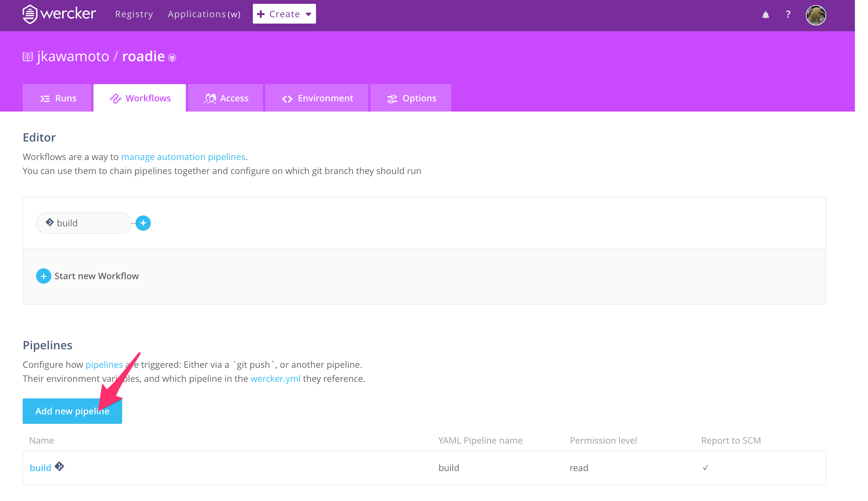Click the book icon beside jkawamoto
This screenshot has width=868, height=501.
pos(27,57)
